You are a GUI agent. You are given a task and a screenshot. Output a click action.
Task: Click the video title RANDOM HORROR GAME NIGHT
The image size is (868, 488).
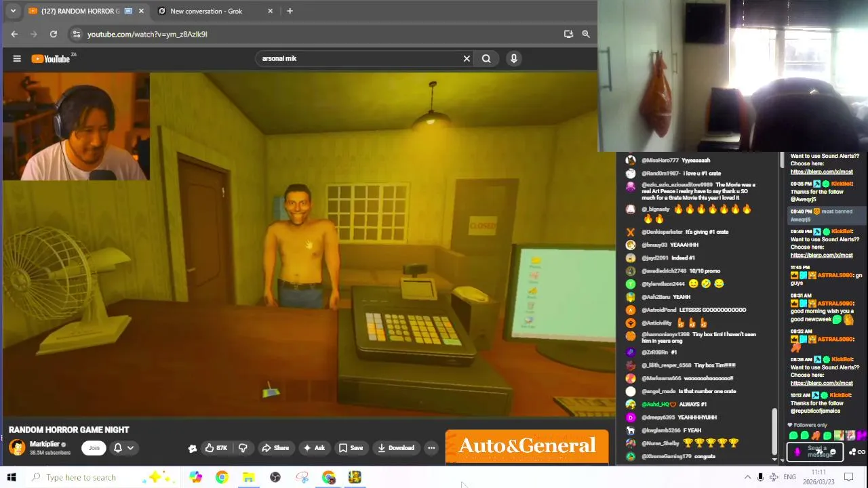pyautogui.click(x=68, y=430)
